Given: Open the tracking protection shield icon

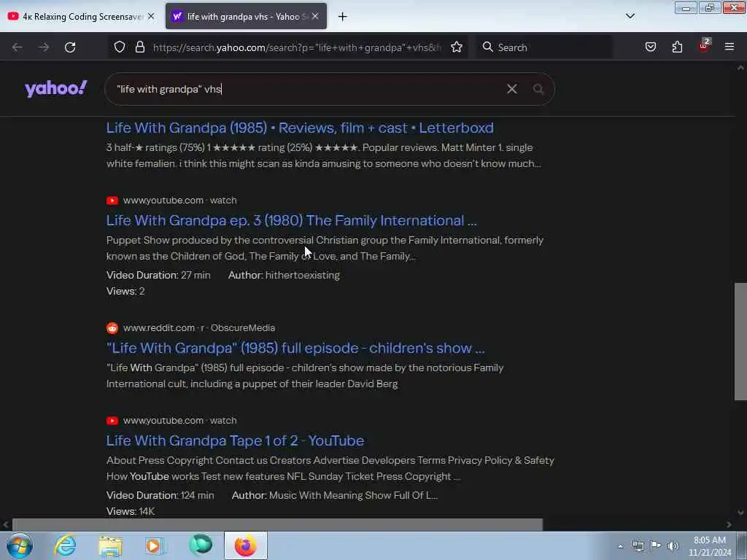Looking at the screenshot, I should 120,47.
